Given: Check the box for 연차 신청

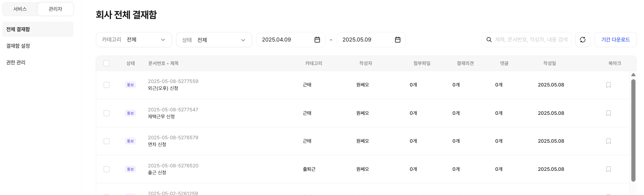Looking at the screenshot, I should (106, 141).
